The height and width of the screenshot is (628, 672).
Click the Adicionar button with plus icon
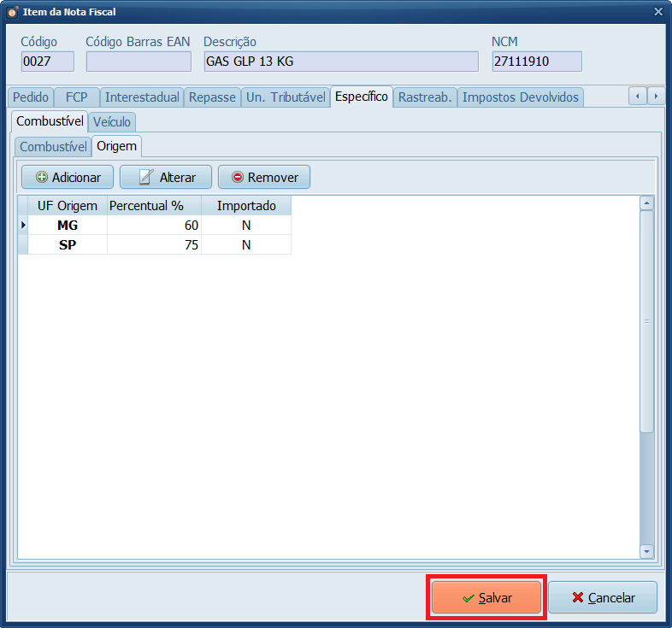(x=68, y=178)
